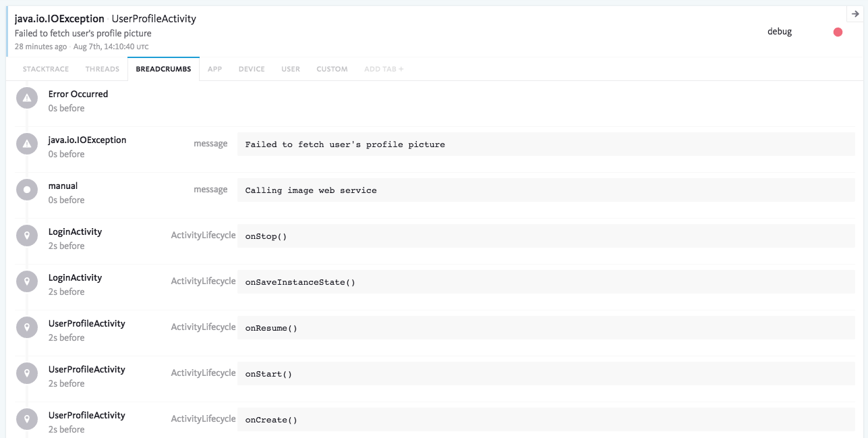Click the debug label
868x438 pixels.
[780, 31]
